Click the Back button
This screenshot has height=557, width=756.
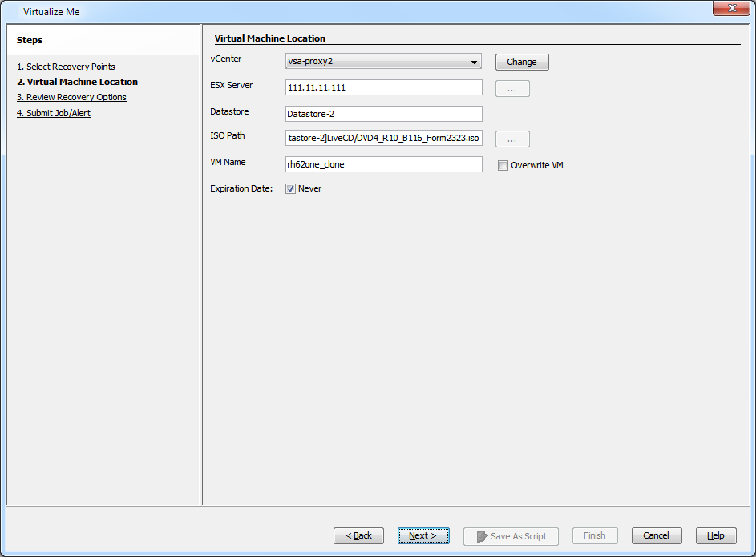(x=358, y=535)
